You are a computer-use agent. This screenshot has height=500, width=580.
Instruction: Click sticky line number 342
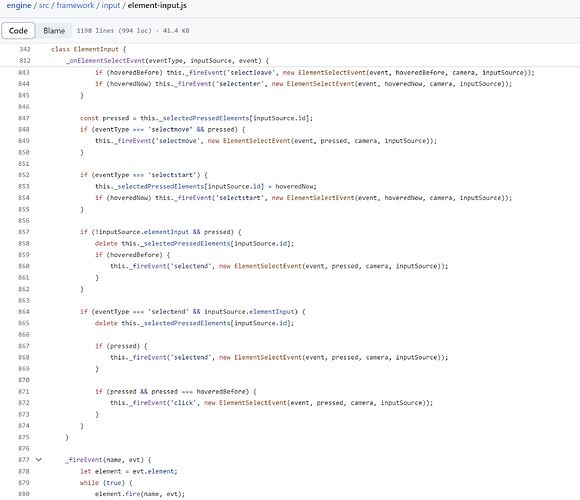(x=25, y=49)
